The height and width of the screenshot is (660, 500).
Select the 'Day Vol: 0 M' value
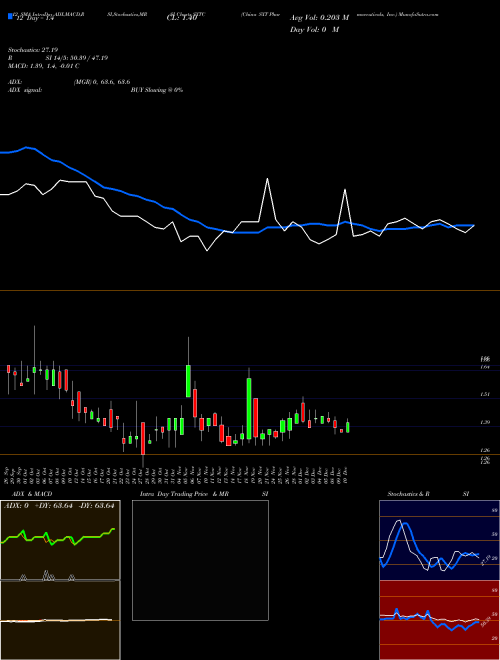tap(314, 30)
